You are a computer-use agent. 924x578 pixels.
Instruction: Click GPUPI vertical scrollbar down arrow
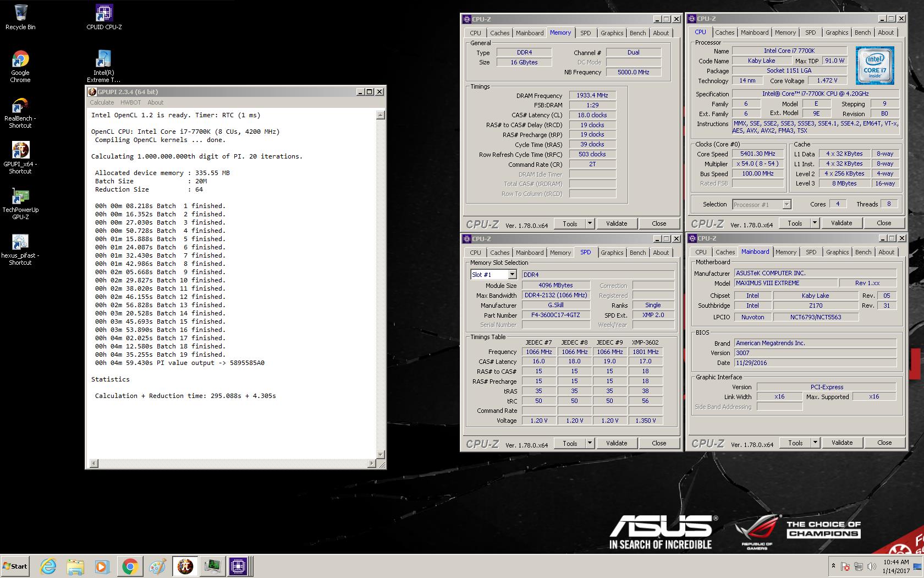380,455
